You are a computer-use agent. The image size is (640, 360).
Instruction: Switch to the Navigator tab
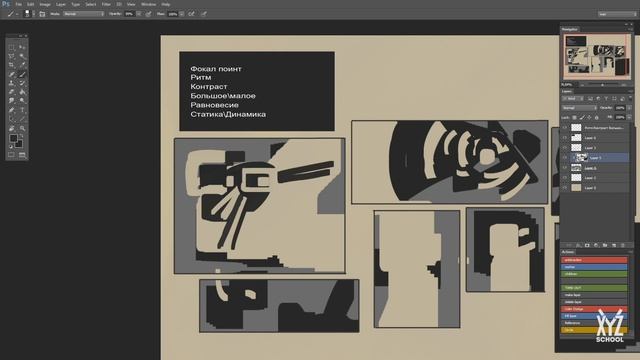(570, 29)
